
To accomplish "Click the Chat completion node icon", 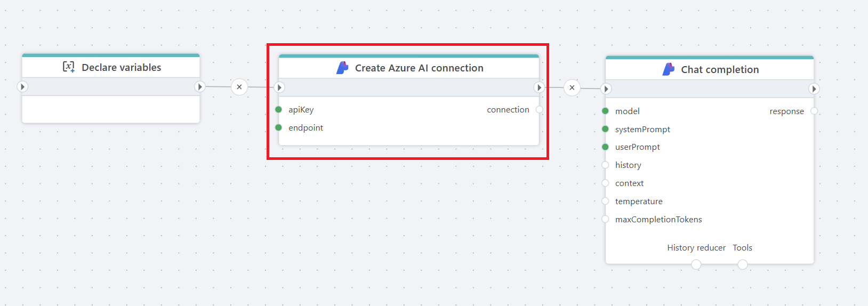I will 669,69.
